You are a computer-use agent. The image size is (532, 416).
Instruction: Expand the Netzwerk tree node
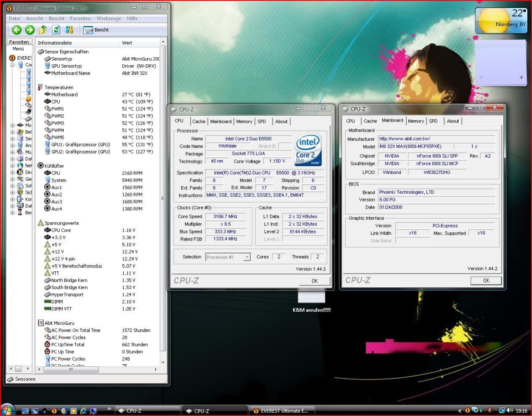[x=13, y=166]
